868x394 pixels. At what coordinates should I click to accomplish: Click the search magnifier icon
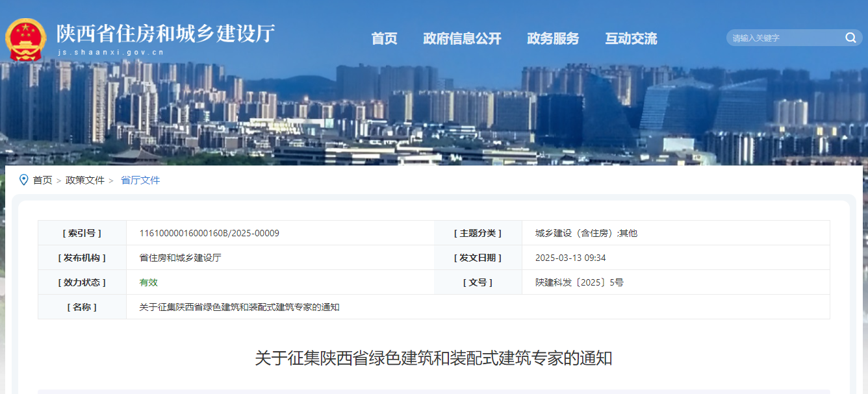(850, 38)
